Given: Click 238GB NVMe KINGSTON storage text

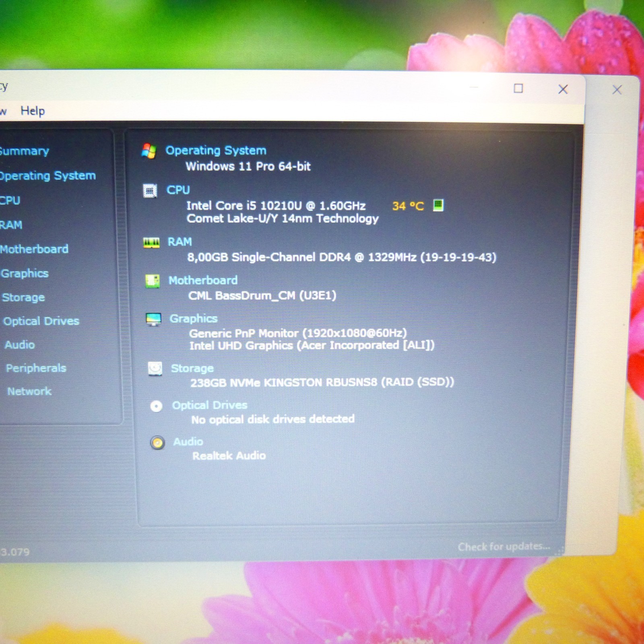Looking at the screenshot, I should pos(322,382).
